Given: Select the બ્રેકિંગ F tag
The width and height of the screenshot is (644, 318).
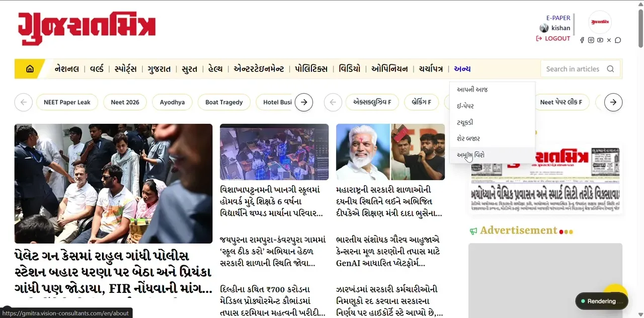Looking at the screenshot, I should pos(422,102).
